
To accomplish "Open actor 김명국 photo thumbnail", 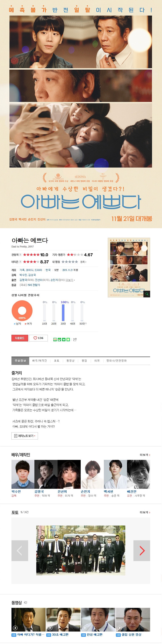I will 46,474.
